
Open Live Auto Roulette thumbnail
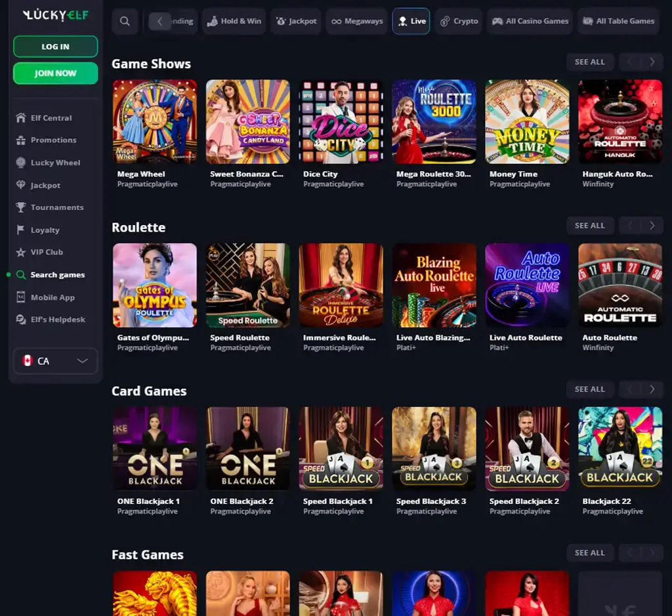click(x=527, y=285)
